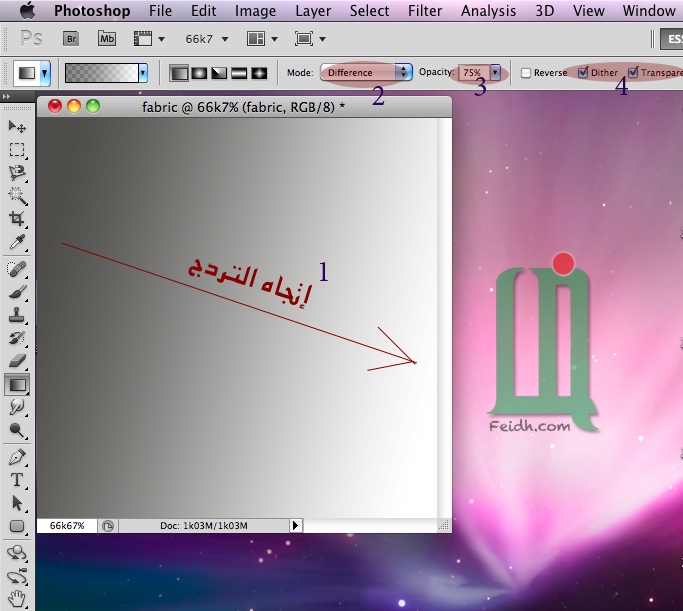Select the Pen tool

coord(17,457)
